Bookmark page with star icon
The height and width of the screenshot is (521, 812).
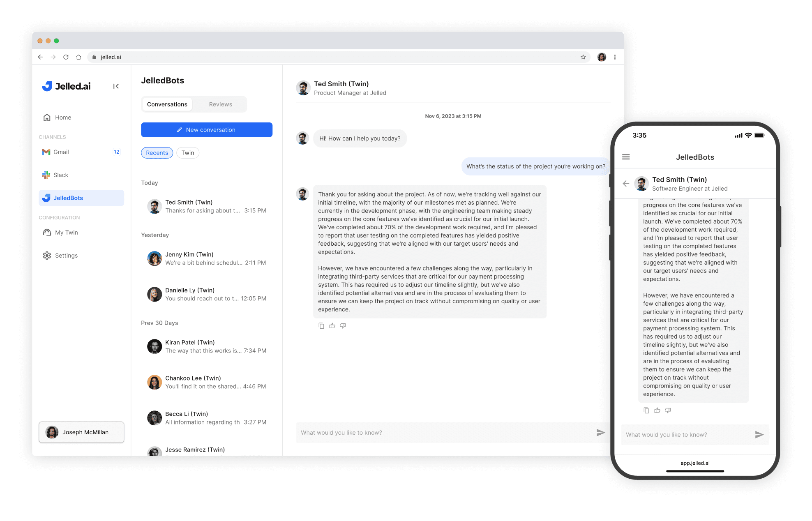pyautogui.click(x=583, y=57)
